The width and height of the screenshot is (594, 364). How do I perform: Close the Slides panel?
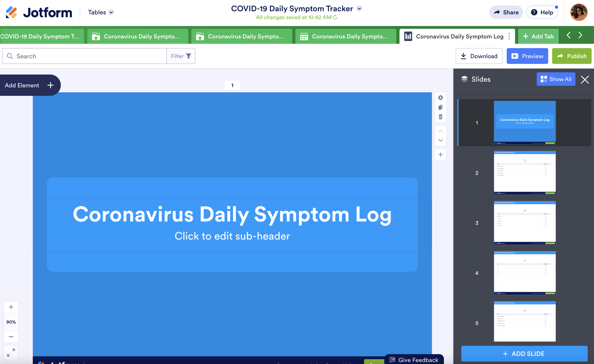pos(585,79)
